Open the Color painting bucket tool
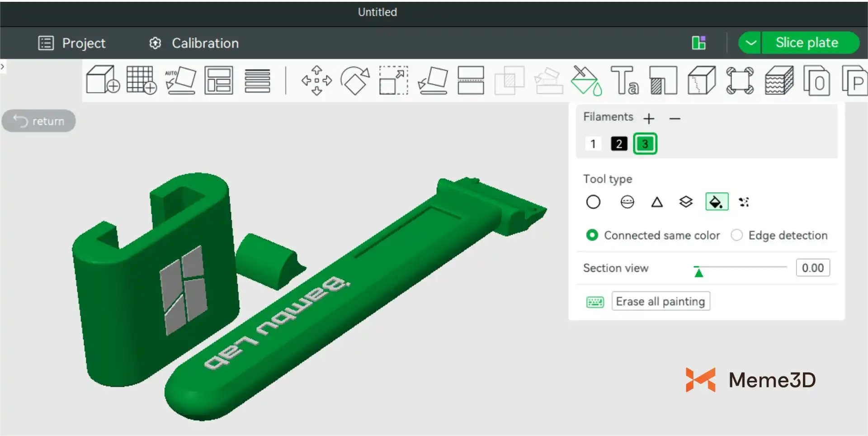868x436 pixels. tap(586, 81)
